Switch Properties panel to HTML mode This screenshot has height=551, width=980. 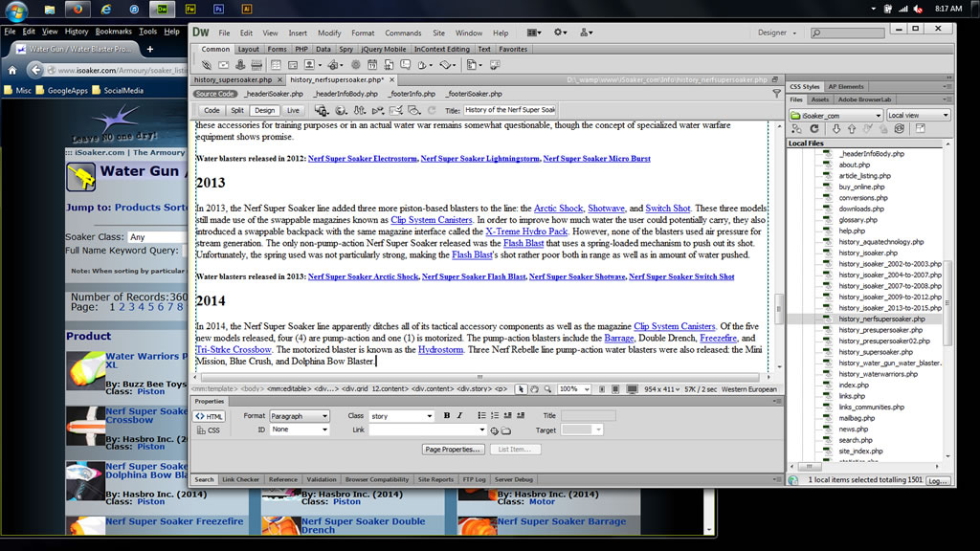[209, 417]
